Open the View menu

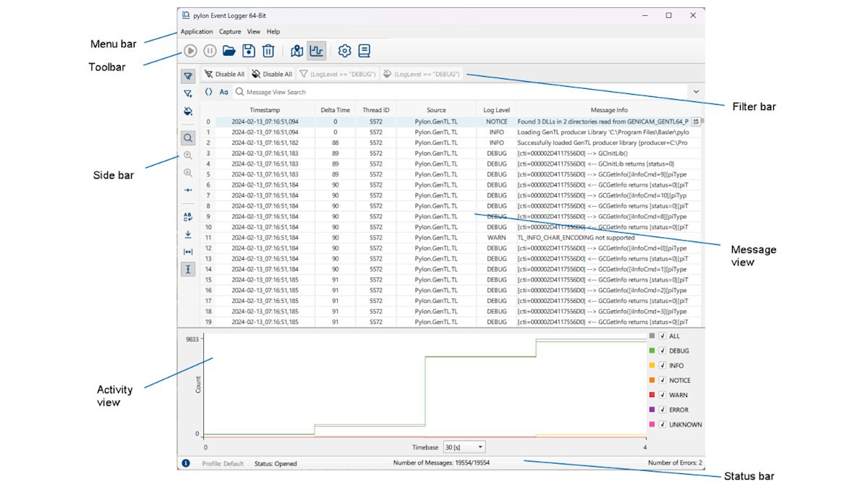[x=254, y=32]
